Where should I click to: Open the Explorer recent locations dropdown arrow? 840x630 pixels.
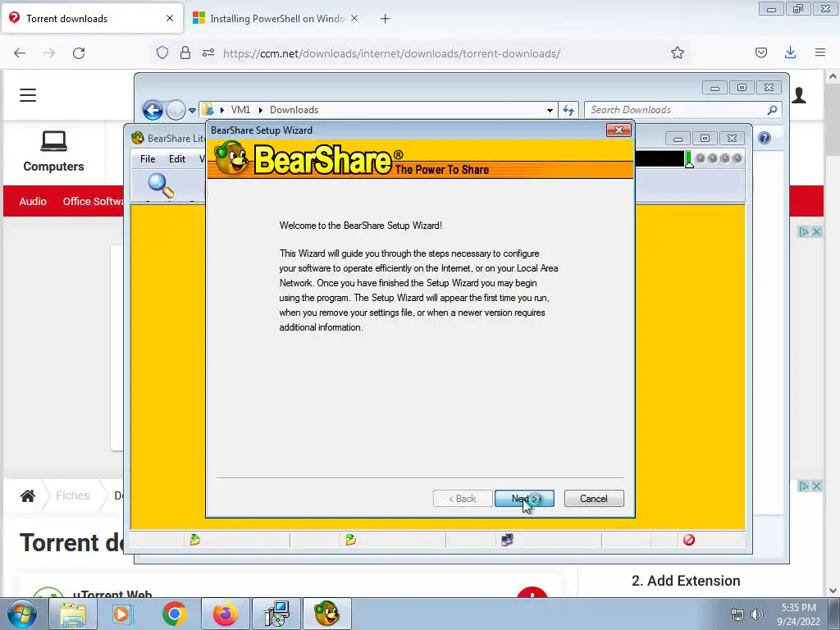192,111
